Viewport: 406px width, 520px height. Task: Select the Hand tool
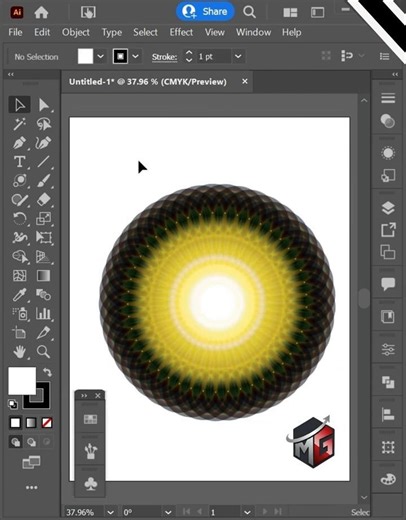point(19,352)
